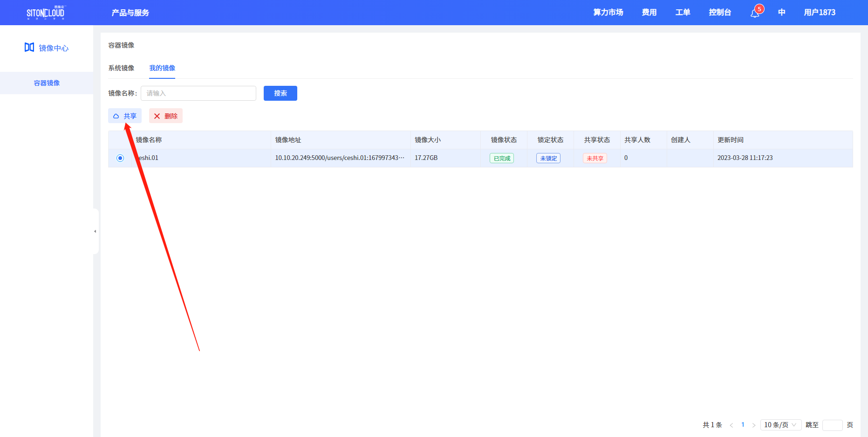Click the language switch 中 icon
Viewport: 868px width, 437px height.
click(x=781, y=13)
